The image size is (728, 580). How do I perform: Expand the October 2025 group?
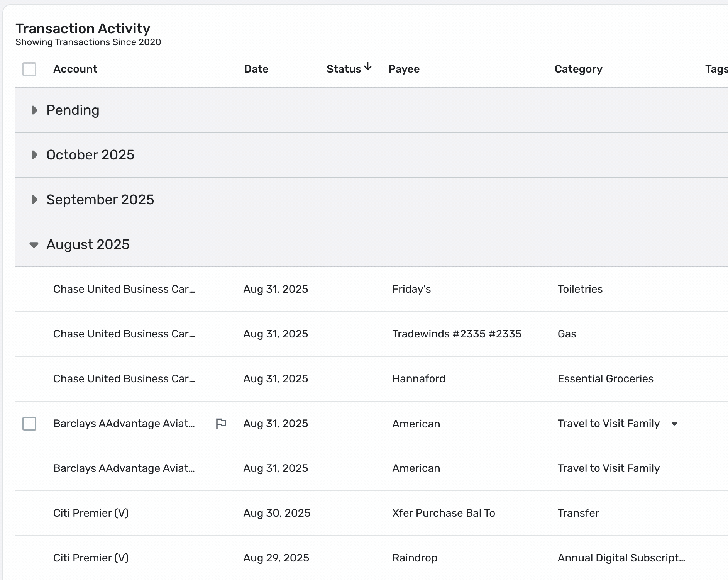tap(34, 155)
